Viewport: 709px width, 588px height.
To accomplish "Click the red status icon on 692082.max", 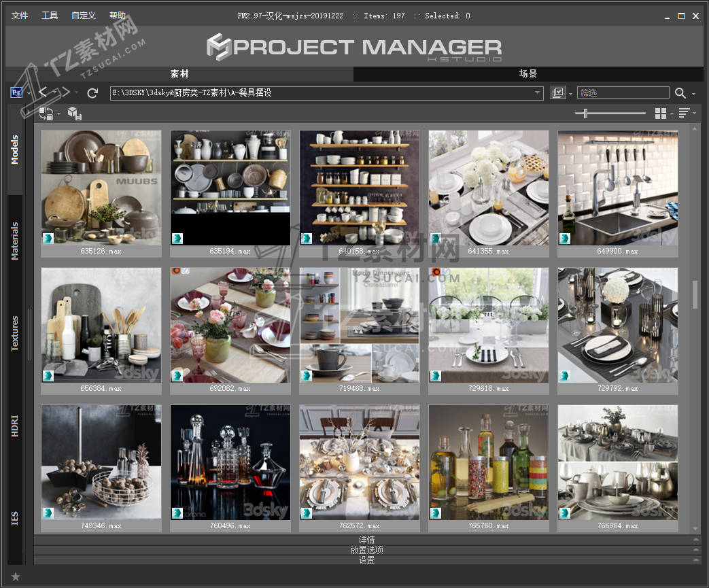I will pos(175,271).
